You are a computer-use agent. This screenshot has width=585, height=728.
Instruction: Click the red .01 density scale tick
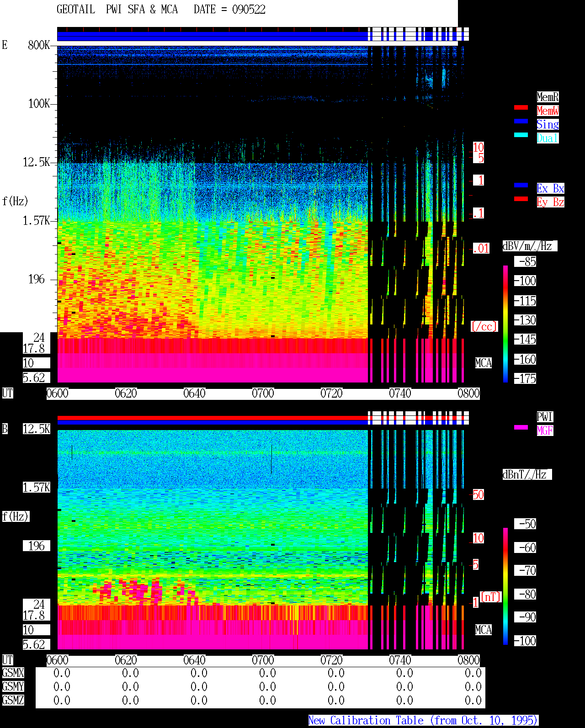click(x=481, y=249)
